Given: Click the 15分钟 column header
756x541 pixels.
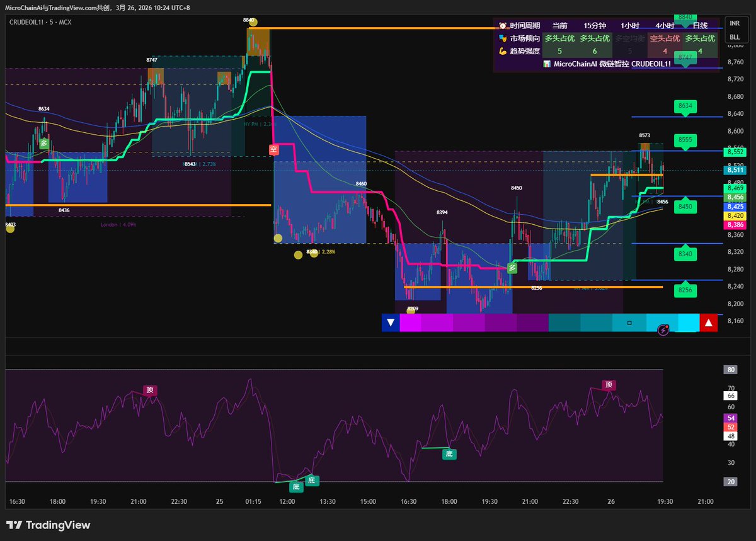Looking at the screenshot, I should [594, 26].
